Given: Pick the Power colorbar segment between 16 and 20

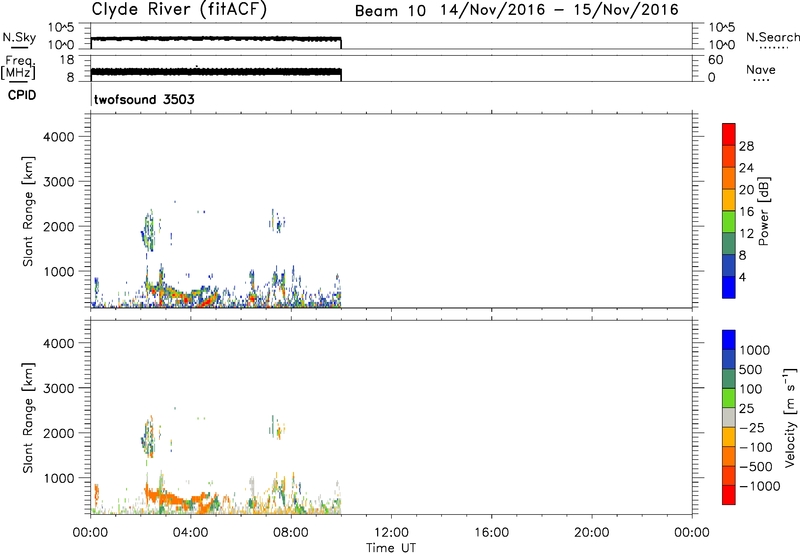Looking at the screenshot, I should [x=729, y=199].
